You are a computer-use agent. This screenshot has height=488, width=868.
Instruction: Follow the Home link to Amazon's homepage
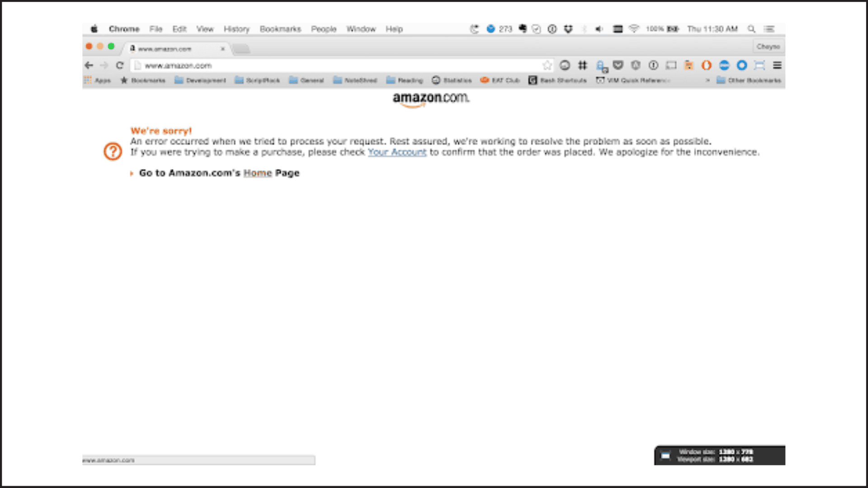[258, 173]
